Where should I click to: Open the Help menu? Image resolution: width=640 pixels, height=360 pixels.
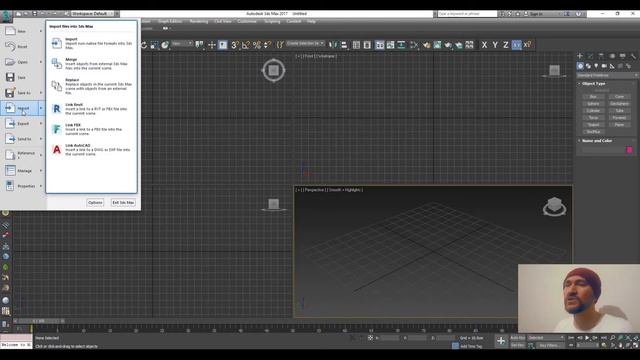(x=311, y=21)
